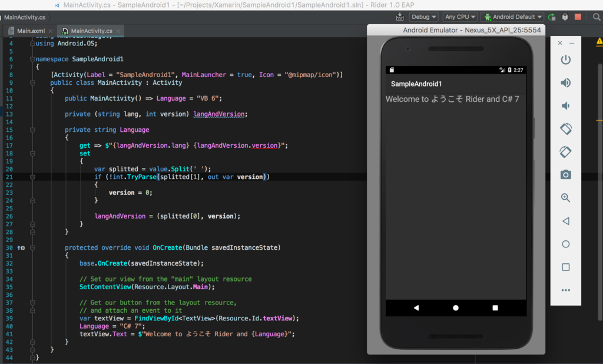Click the Welcome text on the phone screen
The image size is (603, 364).
(x=452, y=100)
